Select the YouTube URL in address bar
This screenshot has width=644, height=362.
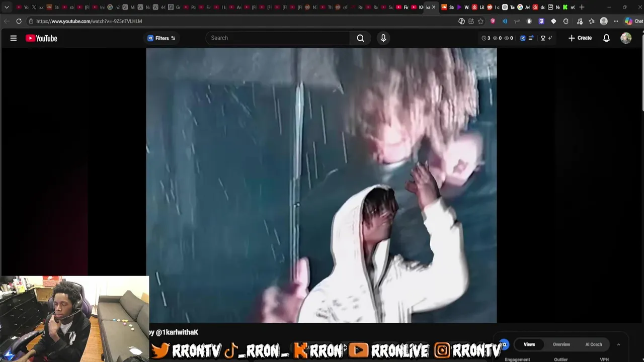coord(89,21)
